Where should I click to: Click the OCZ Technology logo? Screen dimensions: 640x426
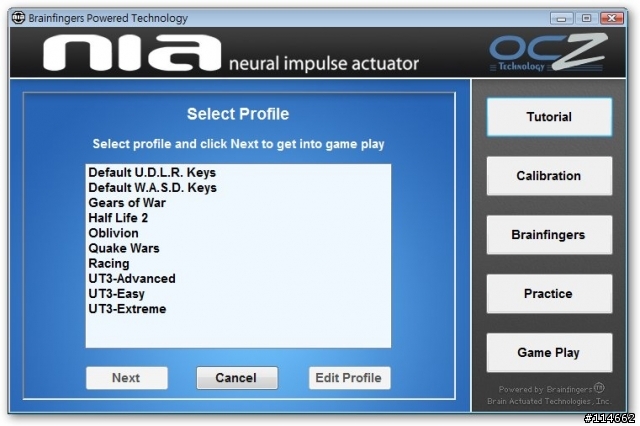(x=549, y=52)
